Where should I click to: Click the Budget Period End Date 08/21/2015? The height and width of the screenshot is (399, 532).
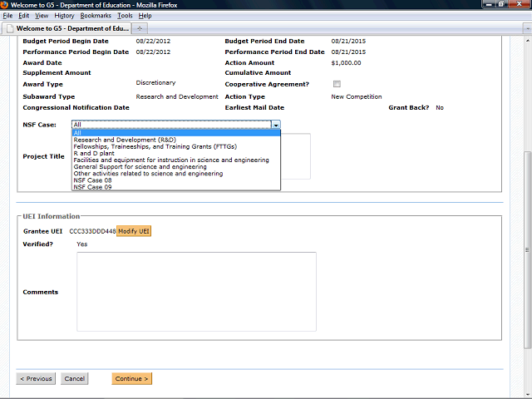[x=348, y=41]
